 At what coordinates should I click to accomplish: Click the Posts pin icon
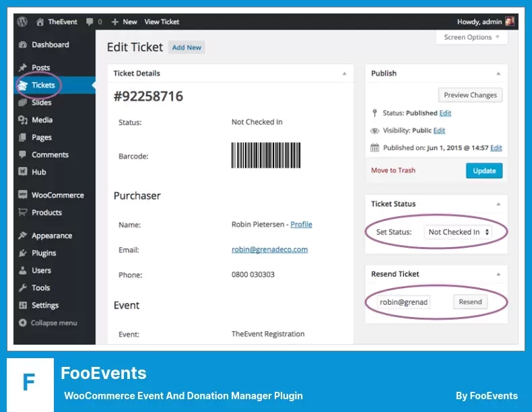[23, 67]
